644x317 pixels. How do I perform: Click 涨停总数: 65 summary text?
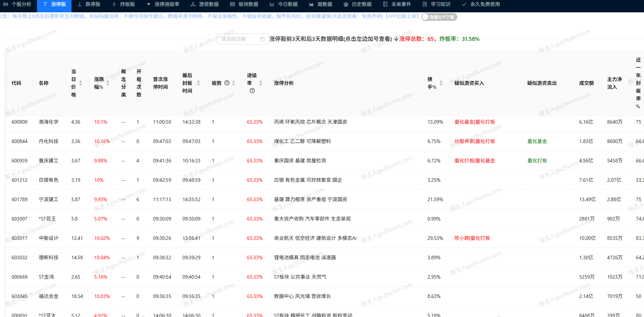click(417, 39)
